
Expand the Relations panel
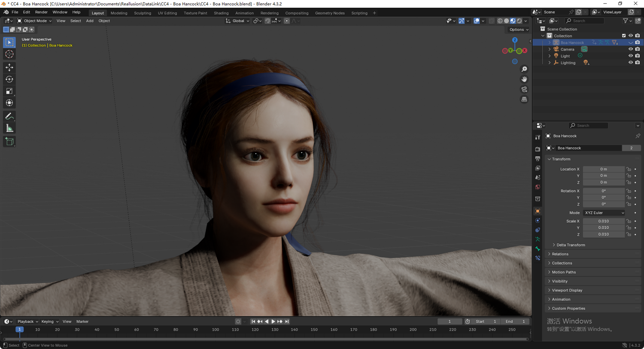(560, 254)
